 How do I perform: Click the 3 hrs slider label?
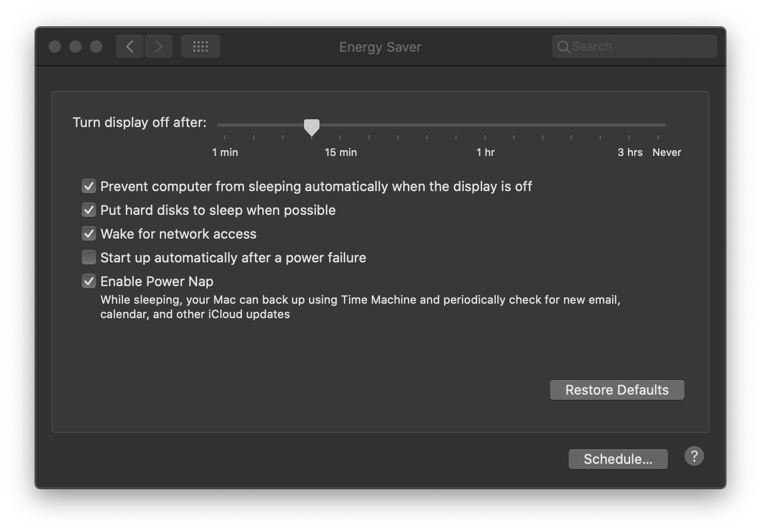pos(630,152)
